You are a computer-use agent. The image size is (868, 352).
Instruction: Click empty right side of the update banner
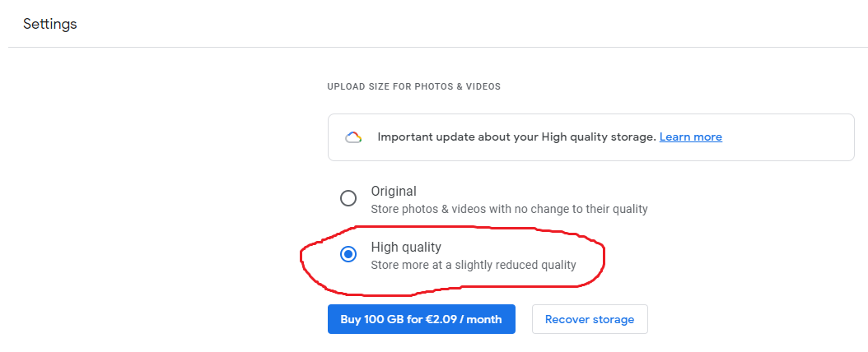click(791, 137)
